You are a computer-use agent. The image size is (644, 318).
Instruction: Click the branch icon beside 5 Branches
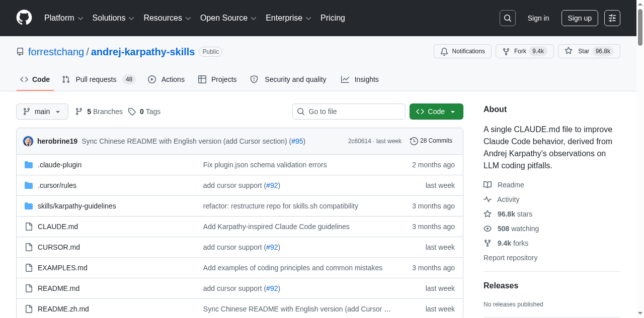pyautogui.click(x=79, y=111)
